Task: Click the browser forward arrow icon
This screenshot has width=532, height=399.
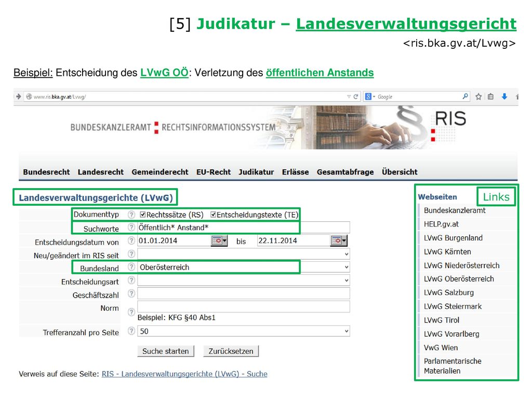Action: [x=18, y=96]
